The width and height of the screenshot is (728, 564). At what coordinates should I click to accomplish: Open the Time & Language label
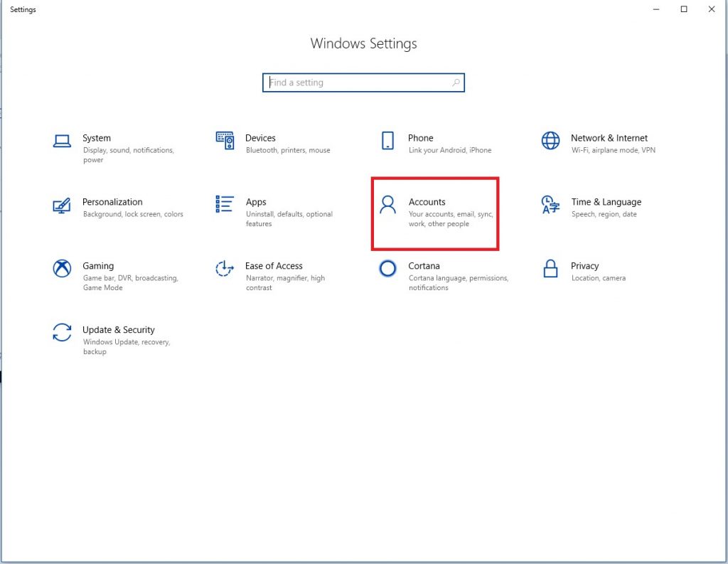pos(606,202)
